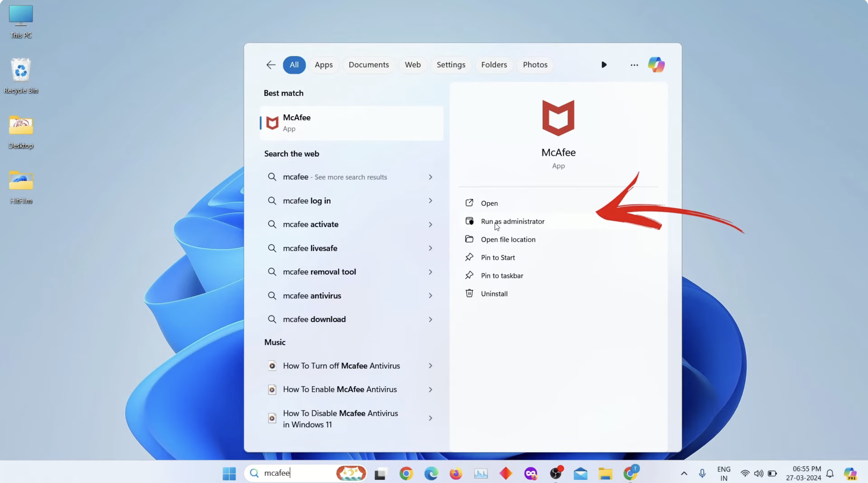868x483 pixels.
Task: Open Google Chrome from the taskbar
Action: click(406, 473)
